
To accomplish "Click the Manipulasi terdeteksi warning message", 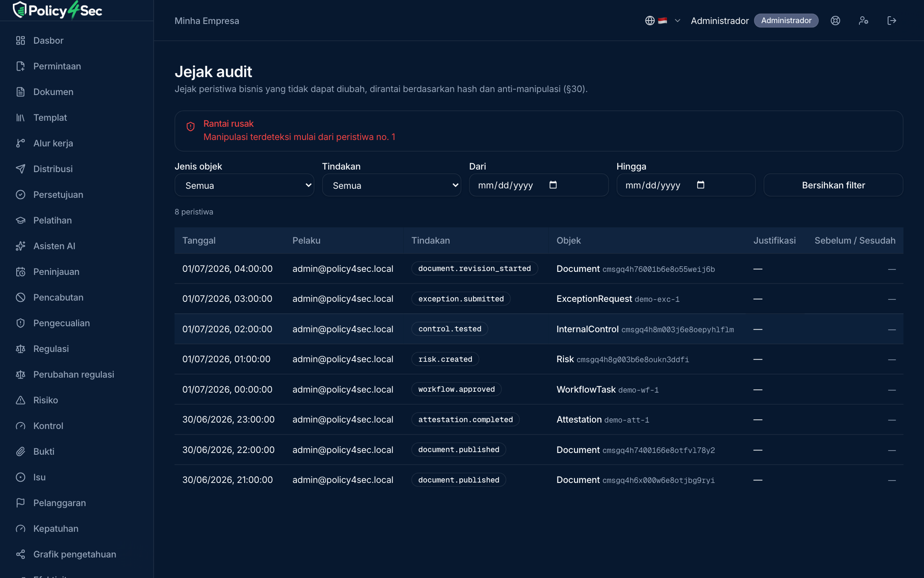I will click(x=299, y=137).
